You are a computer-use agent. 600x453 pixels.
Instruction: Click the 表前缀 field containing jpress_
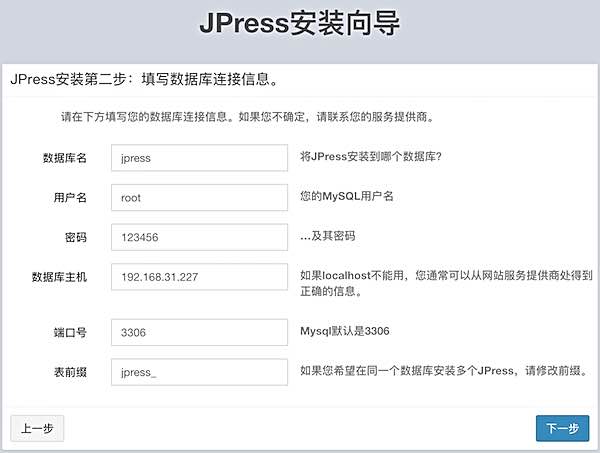[199, 372]
